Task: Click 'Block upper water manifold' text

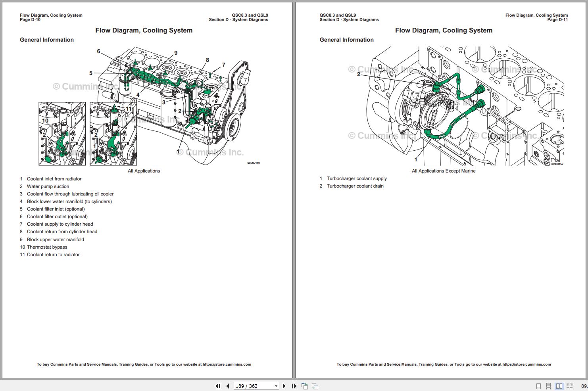Action: (56, 240)
